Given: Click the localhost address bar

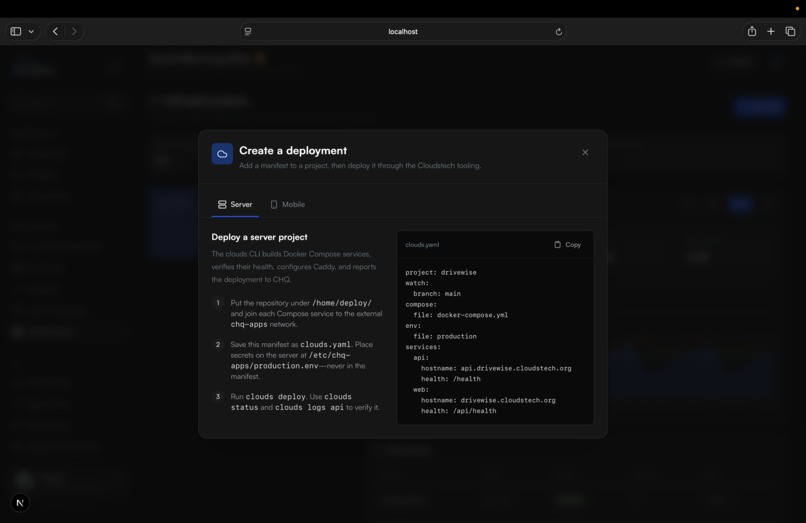Looking at the screenshot, I should 403,31.
